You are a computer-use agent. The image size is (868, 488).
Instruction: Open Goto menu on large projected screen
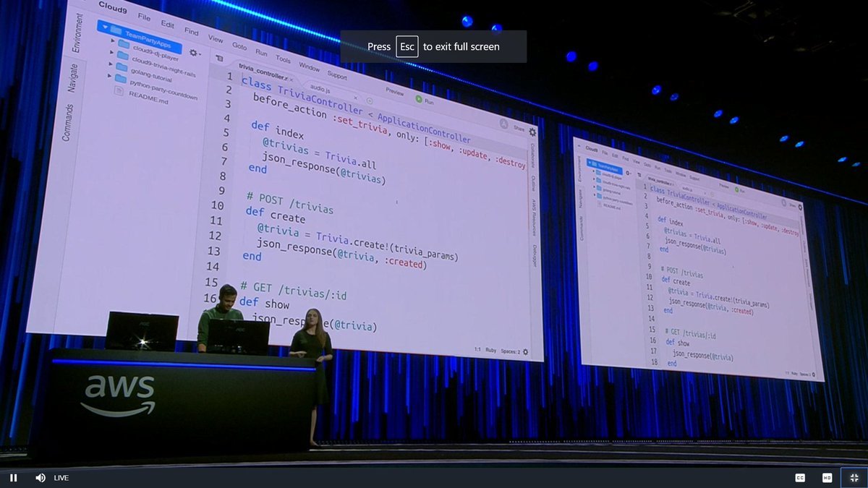pos(239,46)
